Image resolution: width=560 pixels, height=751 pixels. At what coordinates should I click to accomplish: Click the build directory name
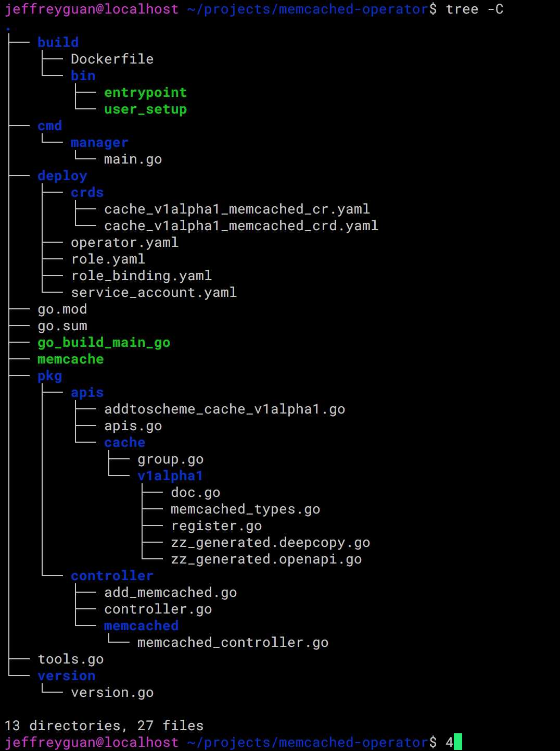(x=58, y=42)
